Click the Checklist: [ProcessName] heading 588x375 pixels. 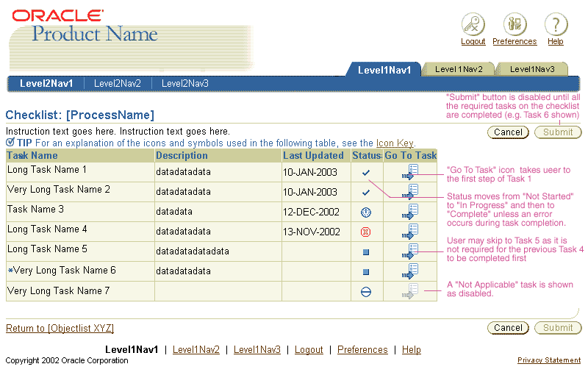[80, 115]
